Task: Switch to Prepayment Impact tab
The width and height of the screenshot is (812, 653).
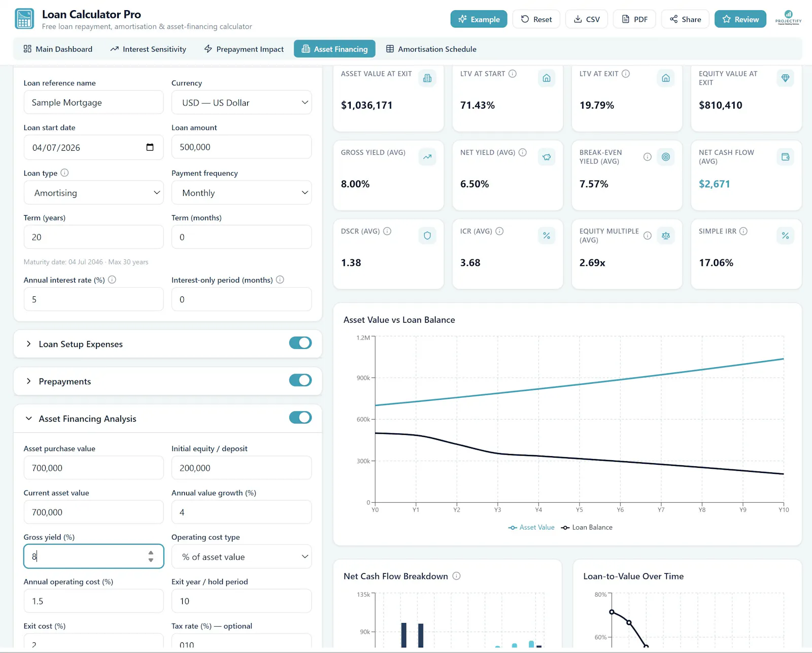Action: pyautogui.click(x=244, y=49)
